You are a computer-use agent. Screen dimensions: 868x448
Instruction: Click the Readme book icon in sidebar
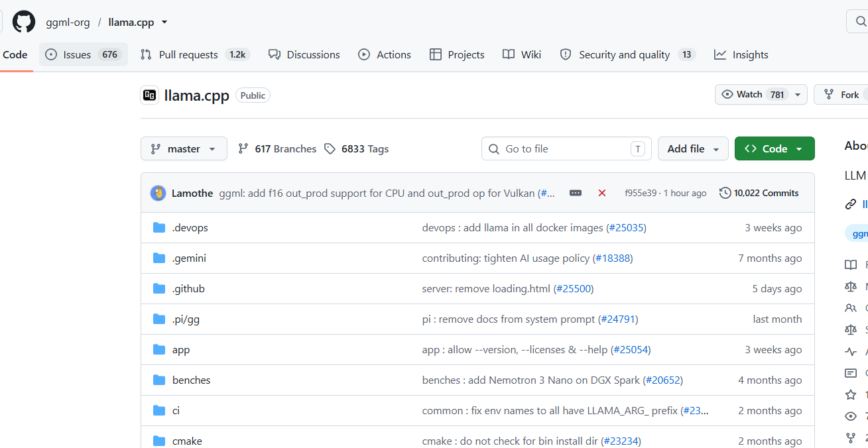851,264
